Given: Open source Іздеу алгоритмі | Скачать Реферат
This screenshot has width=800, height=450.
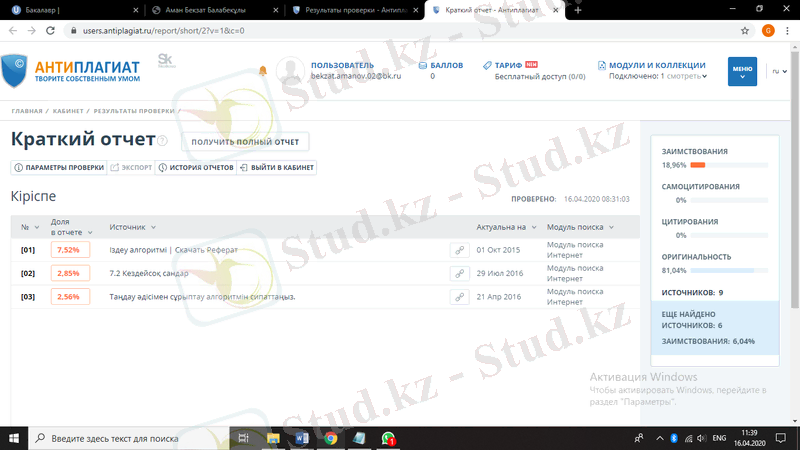Looking at the screenshot, I should (x=173, y=250).
